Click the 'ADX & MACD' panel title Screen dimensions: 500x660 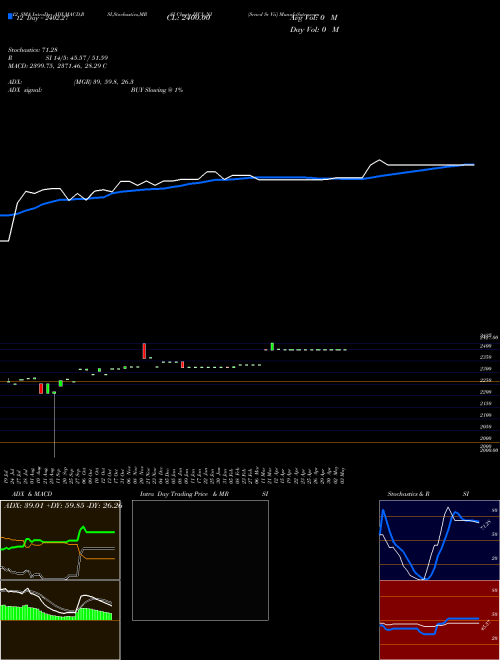point(32,494)
